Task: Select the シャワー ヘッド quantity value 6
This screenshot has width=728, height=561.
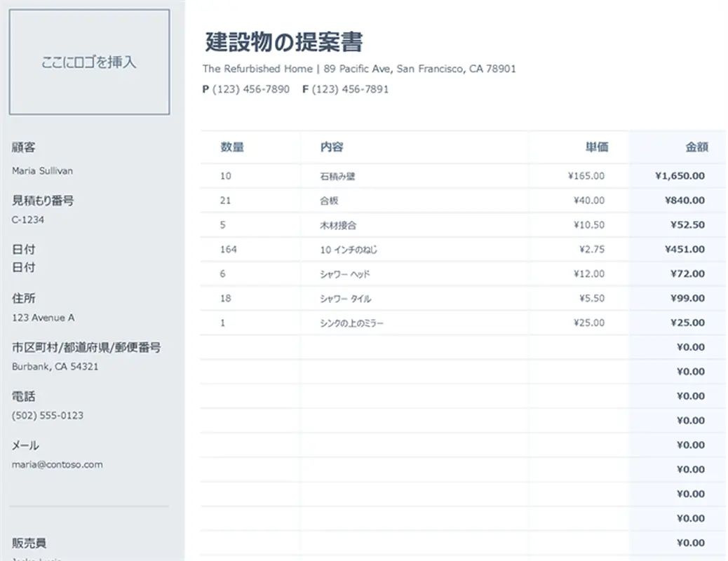Action: [222, 273]
